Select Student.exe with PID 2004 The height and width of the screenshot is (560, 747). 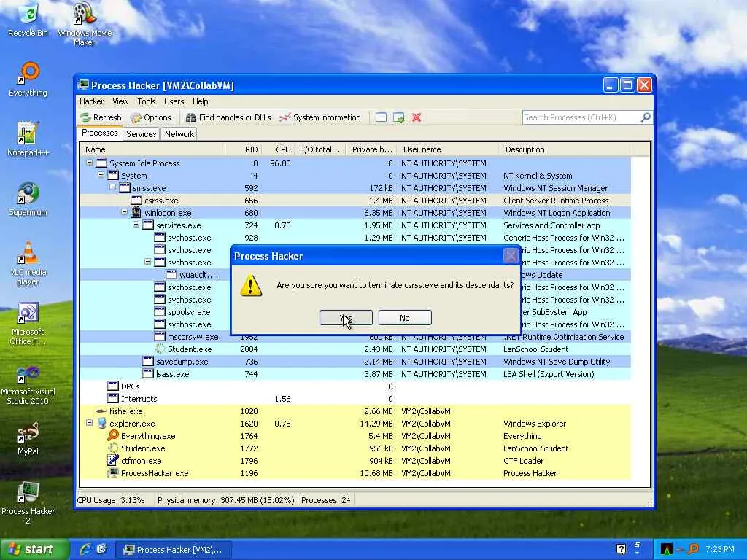(355, 349)
